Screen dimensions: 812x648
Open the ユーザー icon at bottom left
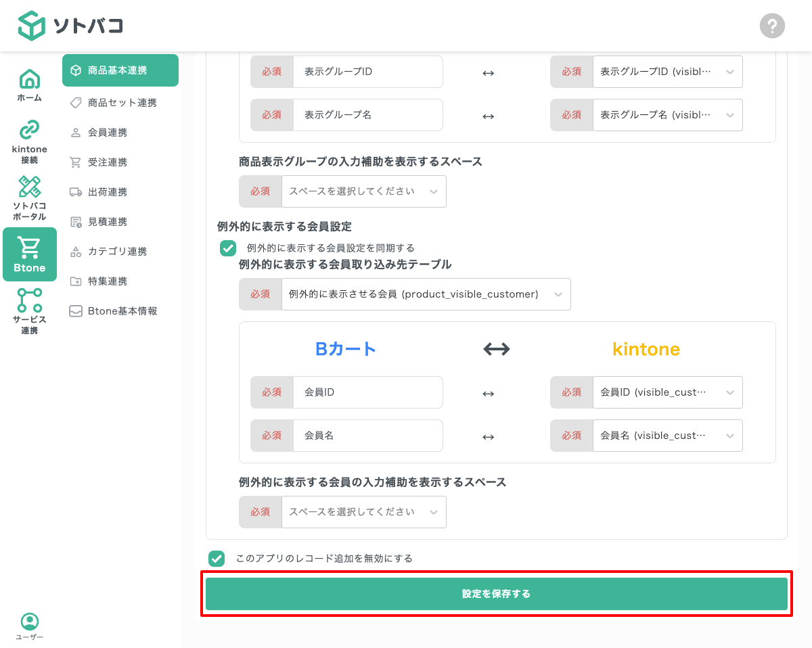click(x=29, y=626)
